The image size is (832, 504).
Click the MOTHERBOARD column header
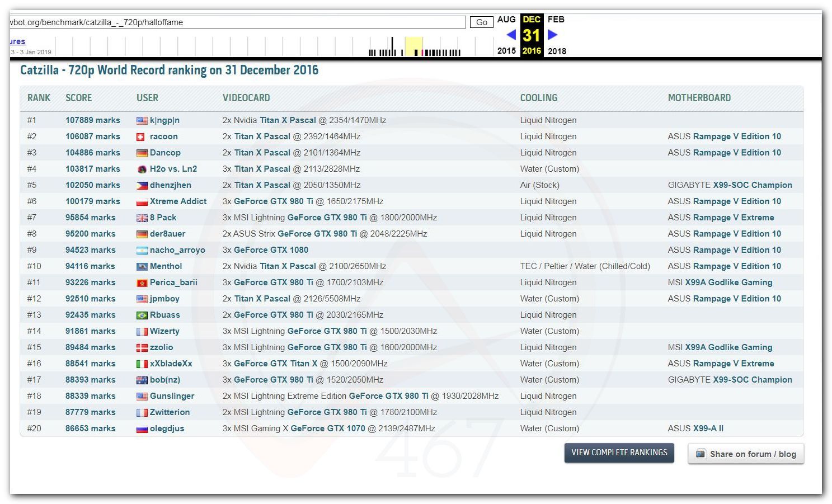[x=699, y=98]
